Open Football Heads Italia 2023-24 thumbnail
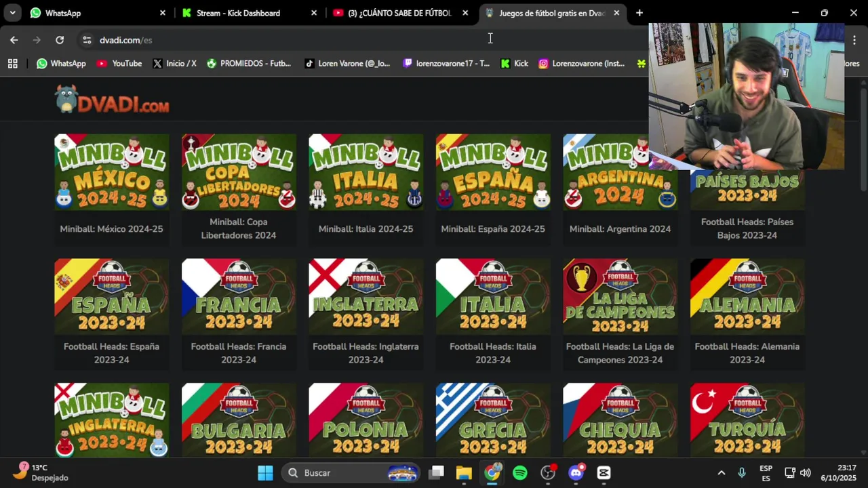 coord(493,296)
